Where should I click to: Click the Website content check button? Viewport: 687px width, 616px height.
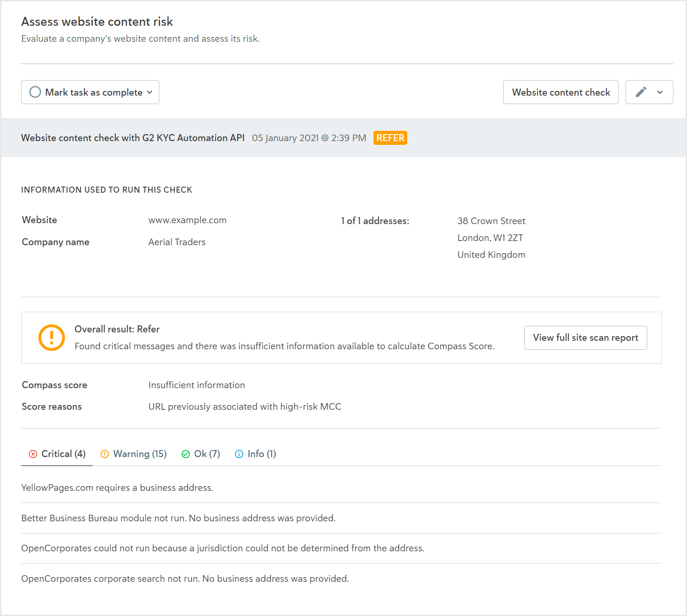[561, 92]
